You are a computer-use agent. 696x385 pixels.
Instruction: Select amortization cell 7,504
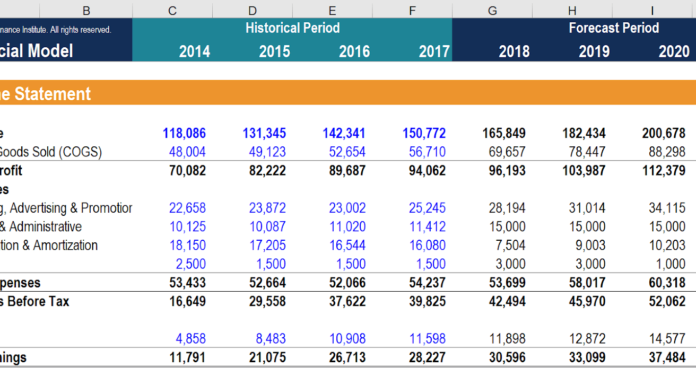pos(510,245)
